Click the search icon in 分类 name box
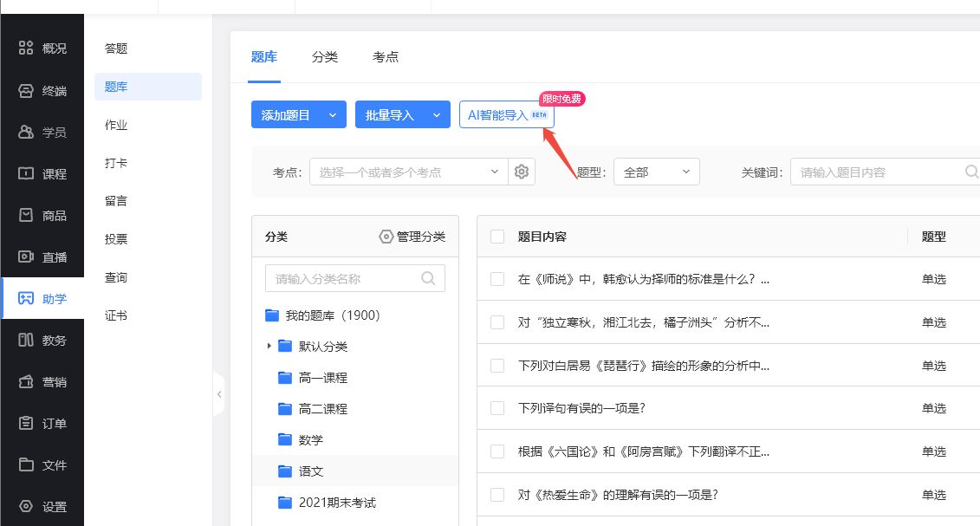Viewport: 980px width, 526px height. click(x=428, y=279)
